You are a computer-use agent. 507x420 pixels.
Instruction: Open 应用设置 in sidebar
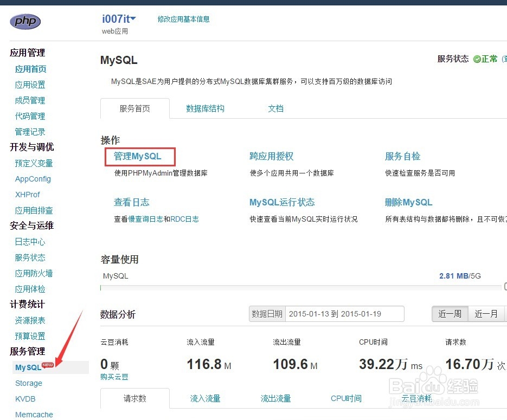pyautogui.click(x=30, y=85)
